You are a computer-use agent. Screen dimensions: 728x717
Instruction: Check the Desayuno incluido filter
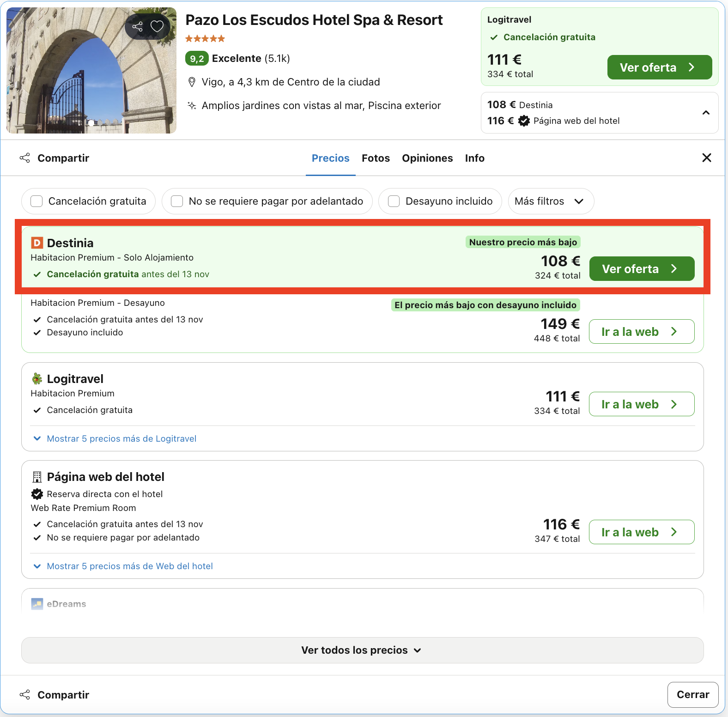[394, 201]
